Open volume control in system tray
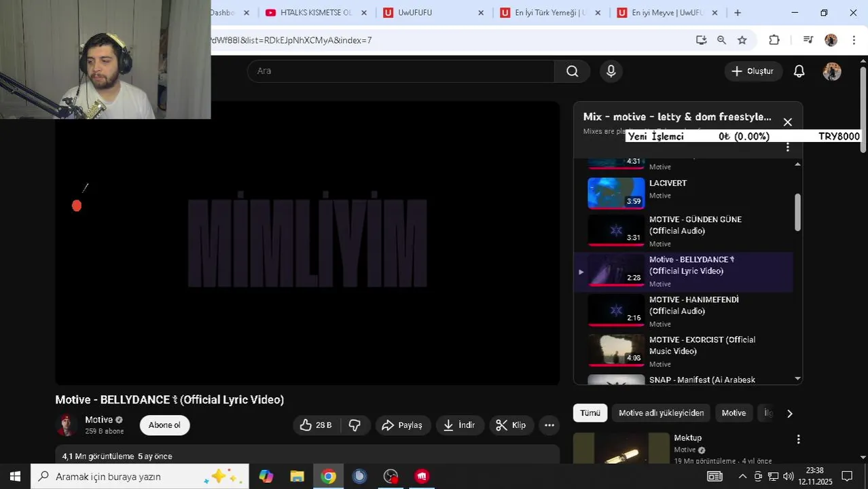Image resolution: width=868 pixels, height=489 pixels. click(789, 476)
